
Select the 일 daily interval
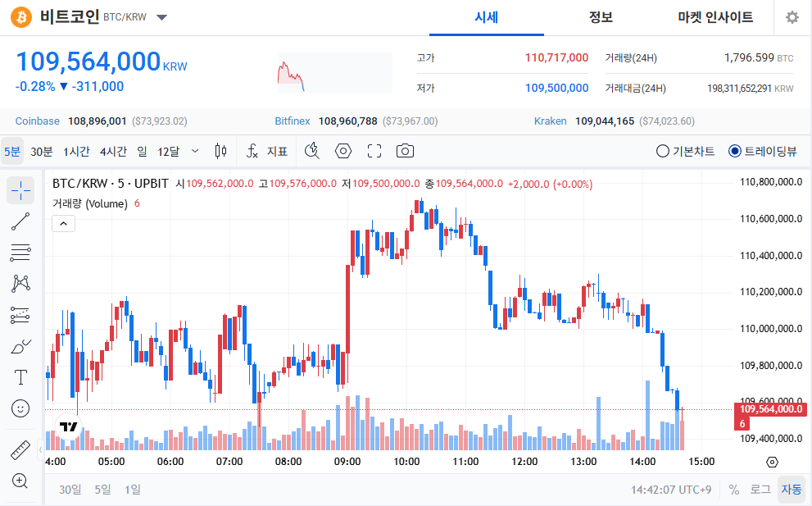[x=142, y=152]
